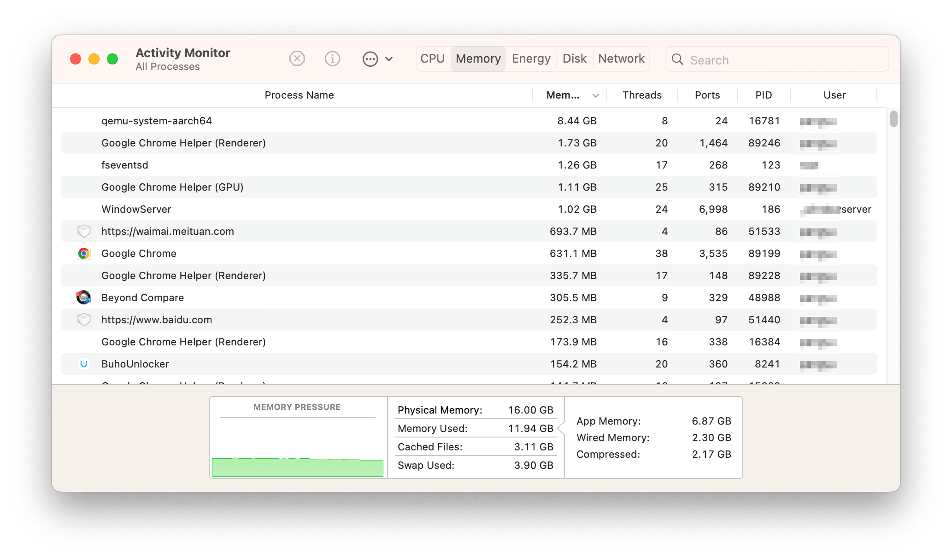The width and height of the screenshot is (952, 560).
Task: Click the App Memory 6.87 GB entry
Action: [x=654, y=421]
